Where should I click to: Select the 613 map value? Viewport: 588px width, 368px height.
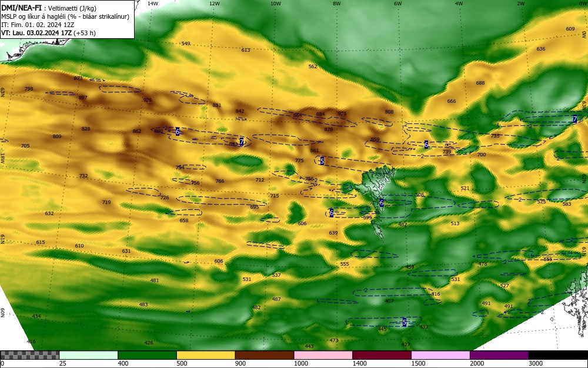pyautogui.click(x=246, y=50)
